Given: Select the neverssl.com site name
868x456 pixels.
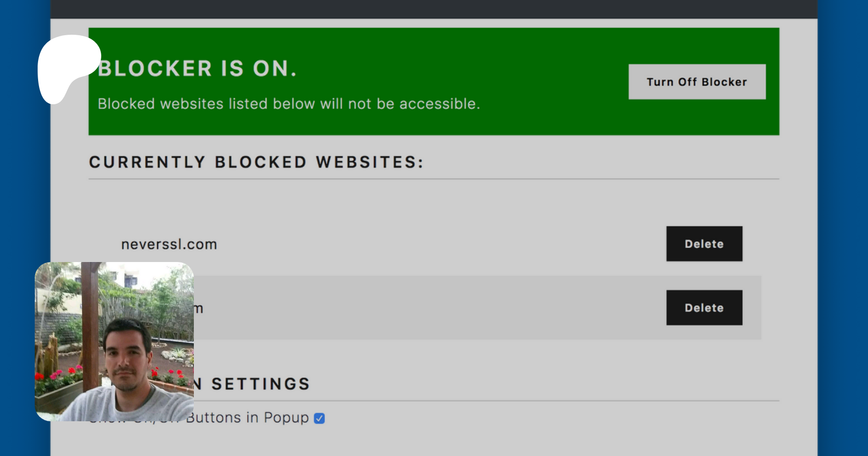Looking at the screenshot, I should (169, 245).
